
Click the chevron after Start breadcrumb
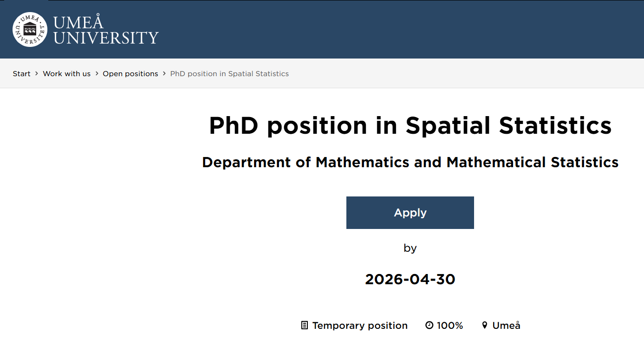coord(36,73)
